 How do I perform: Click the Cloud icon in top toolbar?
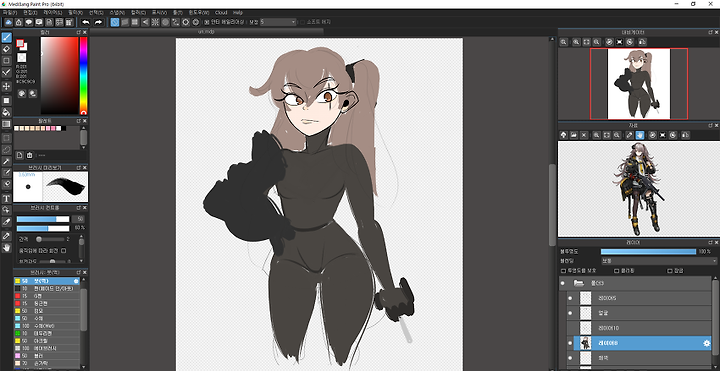tap(8, 22)
